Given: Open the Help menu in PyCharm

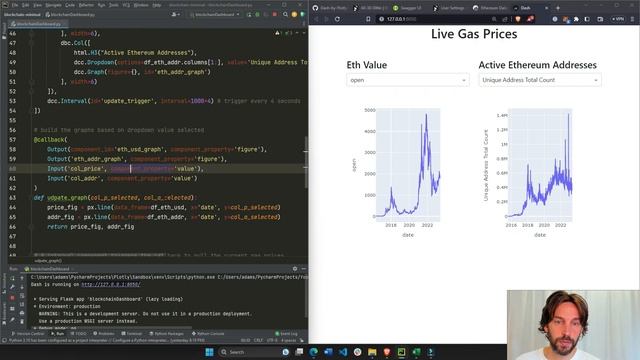Looking at the screenshot, I should [157, 5].
